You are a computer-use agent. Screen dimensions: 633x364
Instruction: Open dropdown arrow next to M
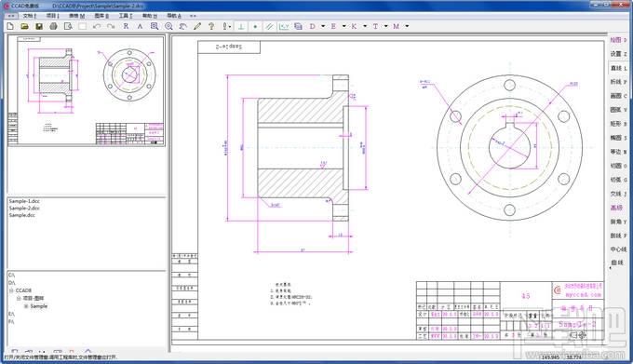(407, 26)
